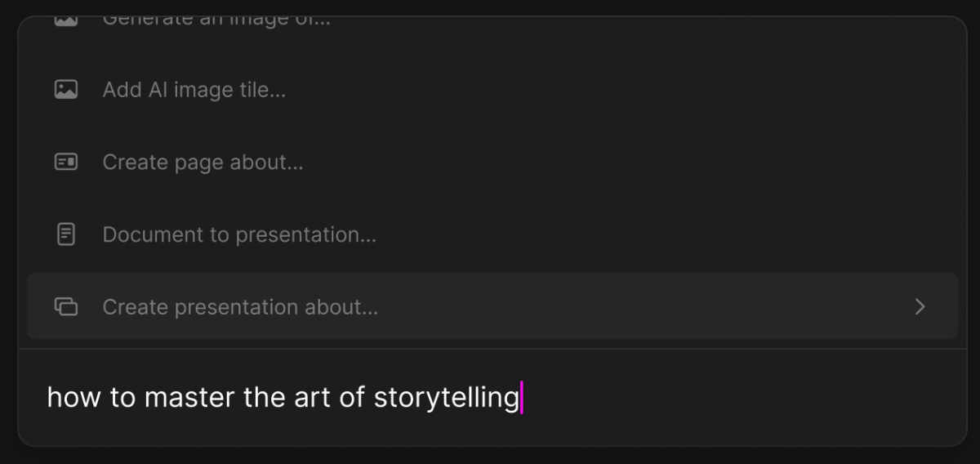
Task: Click the picture icon beside Add AI image tile
Action: click(x=66, y=90)
